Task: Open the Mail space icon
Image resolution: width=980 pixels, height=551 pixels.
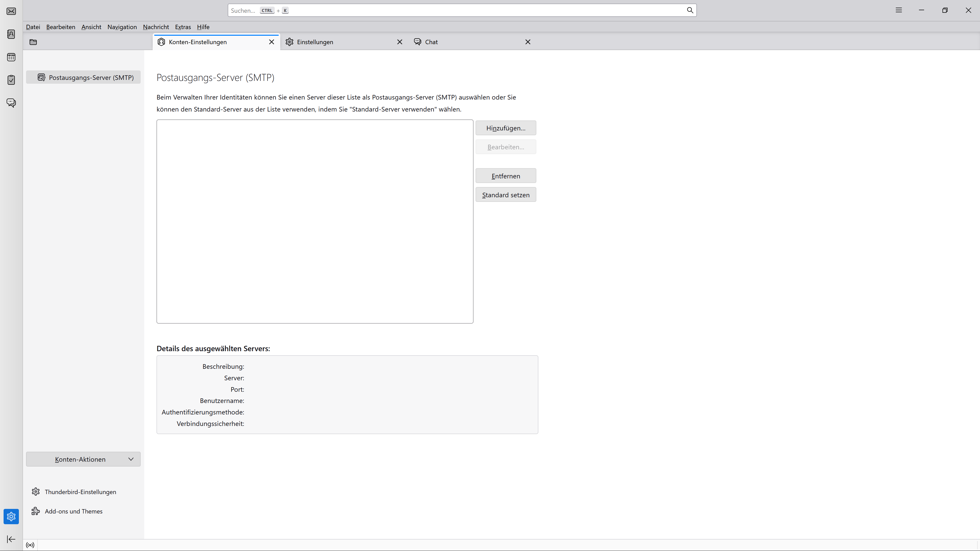Action: (11, 11)
